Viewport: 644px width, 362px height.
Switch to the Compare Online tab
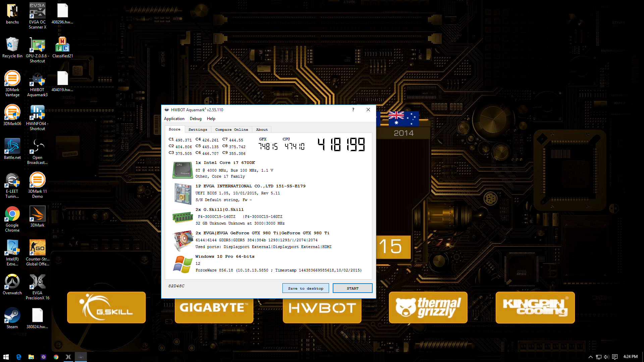click(x=231, y=130)
